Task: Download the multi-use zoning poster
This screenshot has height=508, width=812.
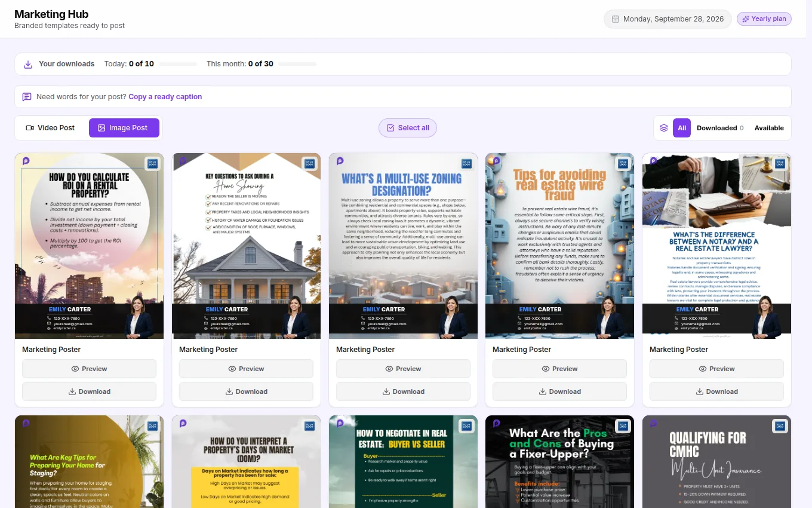Action: point(403,391)
